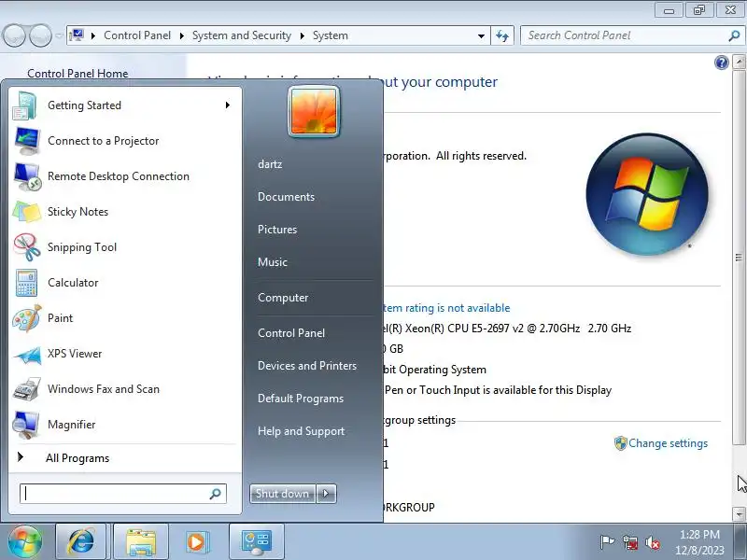Open Computer from Start menu
Screen dimensions: 747x560
[x=283, y=298]
